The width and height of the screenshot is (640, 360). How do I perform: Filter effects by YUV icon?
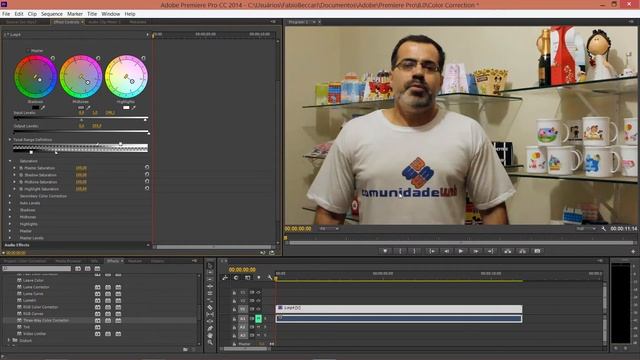click(x=98, y=269)
